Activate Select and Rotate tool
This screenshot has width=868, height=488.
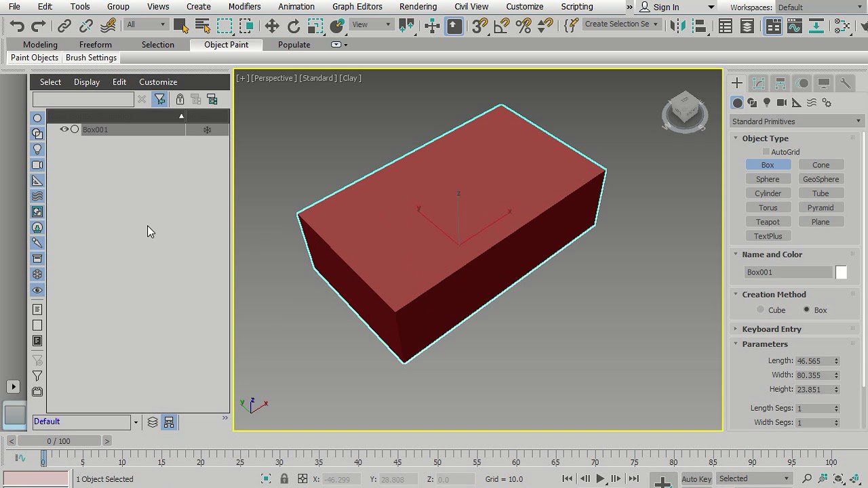click(x=294, y=26)
